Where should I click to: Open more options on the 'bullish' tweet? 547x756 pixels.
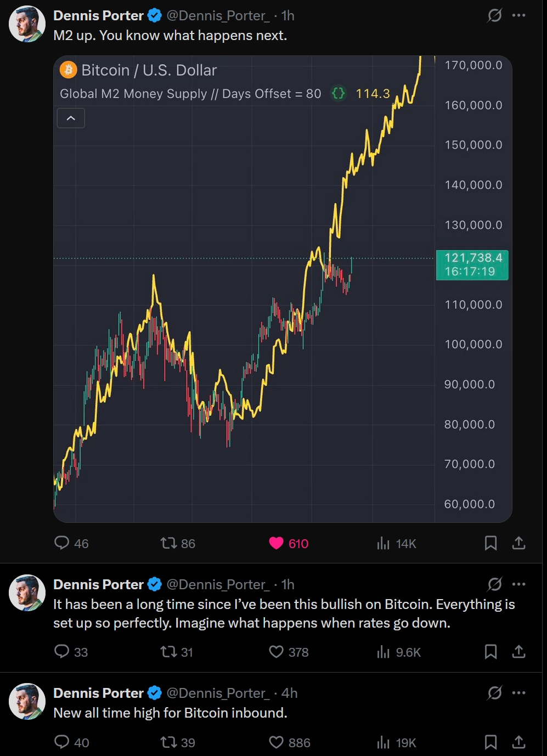(518, 584)
